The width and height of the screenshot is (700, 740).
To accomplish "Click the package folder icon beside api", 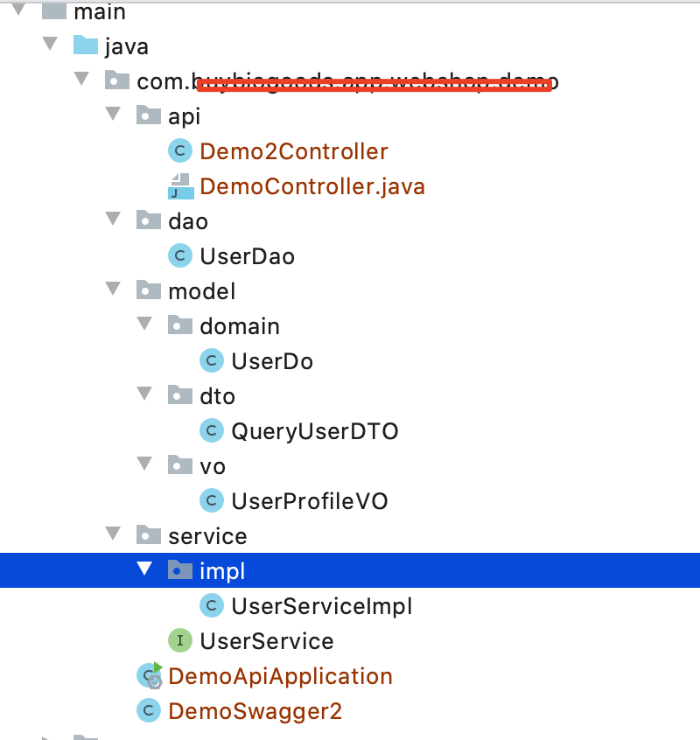I will tap(148, 115).
